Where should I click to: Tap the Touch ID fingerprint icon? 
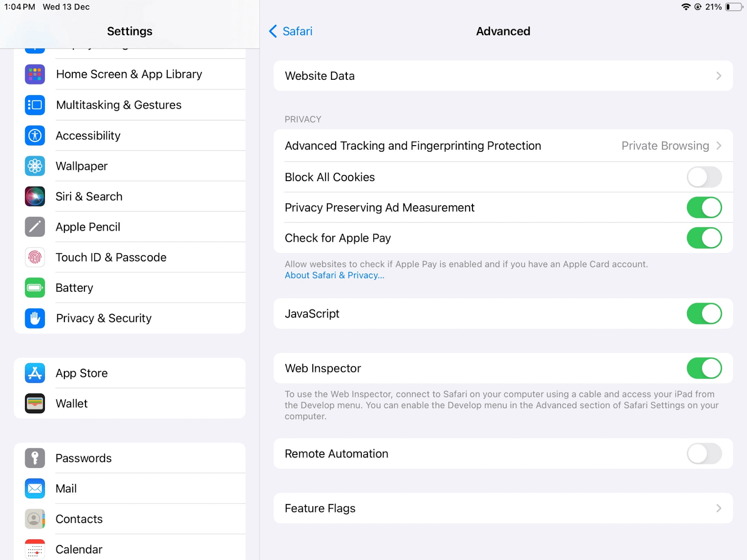coord(35,257)
